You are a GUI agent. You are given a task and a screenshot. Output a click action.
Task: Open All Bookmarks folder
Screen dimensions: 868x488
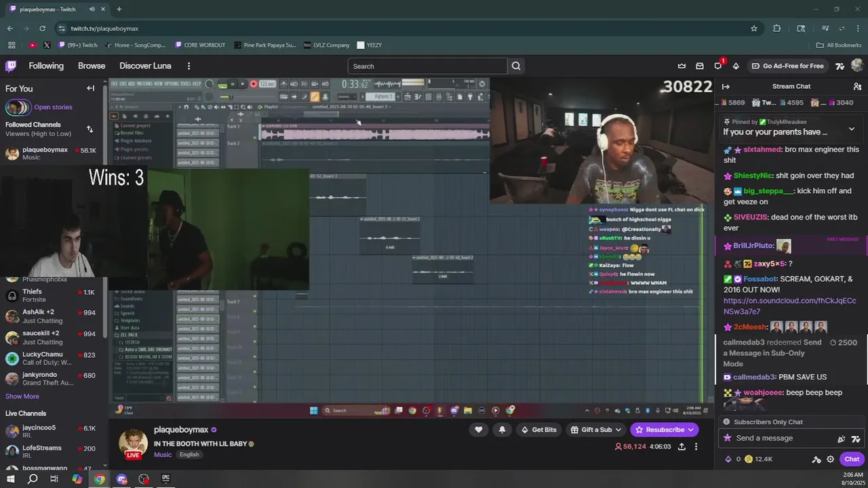click(x=839, y=45)
